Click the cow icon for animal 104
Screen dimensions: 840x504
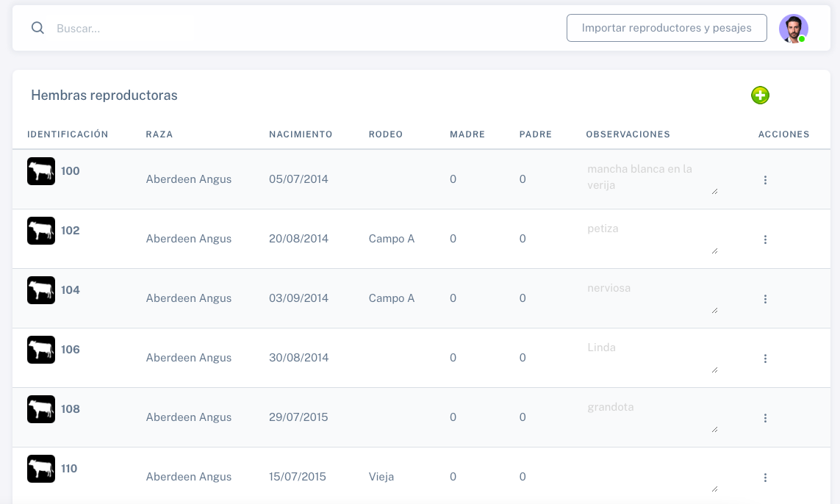point(41,290)
